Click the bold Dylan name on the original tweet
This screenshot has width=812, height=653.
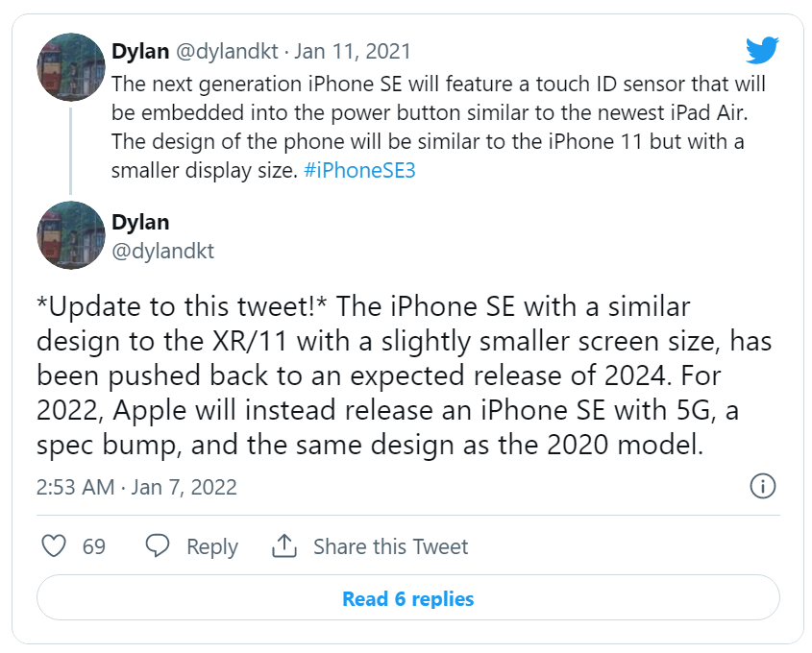point(140,50)
